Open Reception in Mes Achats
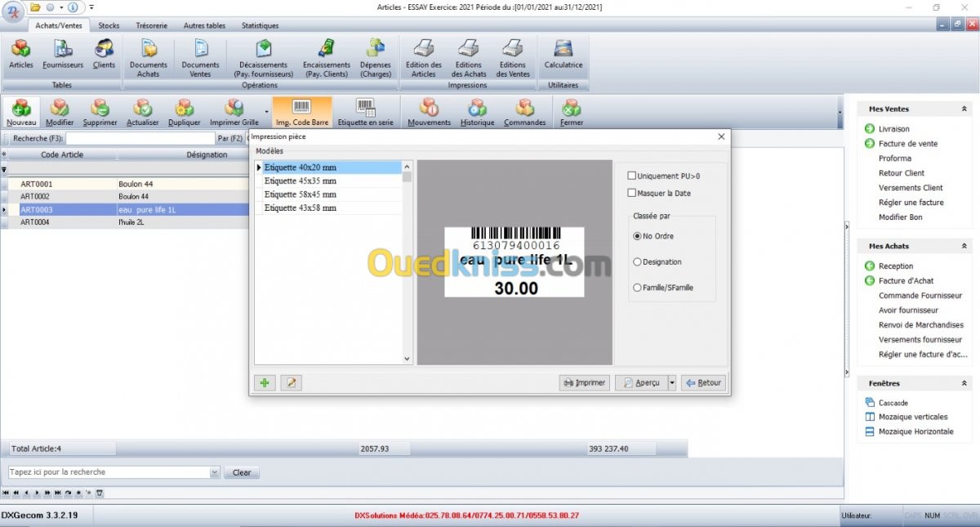Viewport: 980px width, 527px height. [x=896, y=266]
